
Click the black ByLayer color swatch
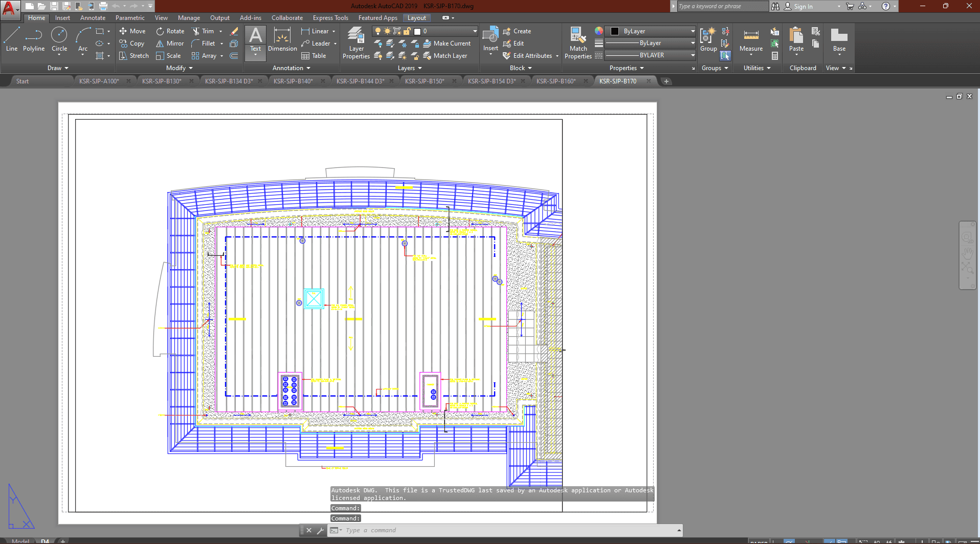pyautogui.click(x=615, y=31)
